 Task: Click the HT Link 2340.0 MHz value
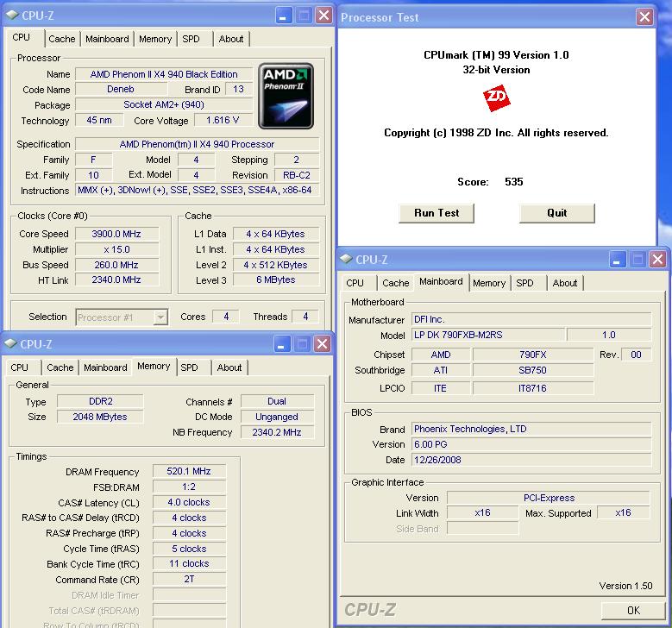pyautogui.click(x=116, y=279)
